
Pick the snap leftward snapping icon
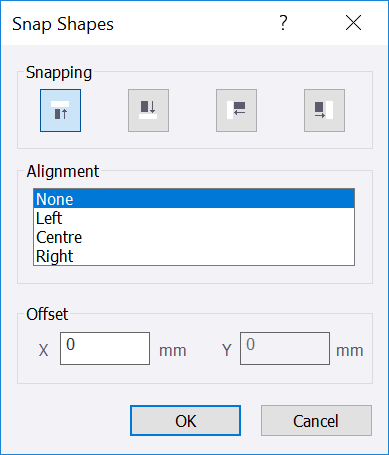pyautogui.click(x=236, y=110)
